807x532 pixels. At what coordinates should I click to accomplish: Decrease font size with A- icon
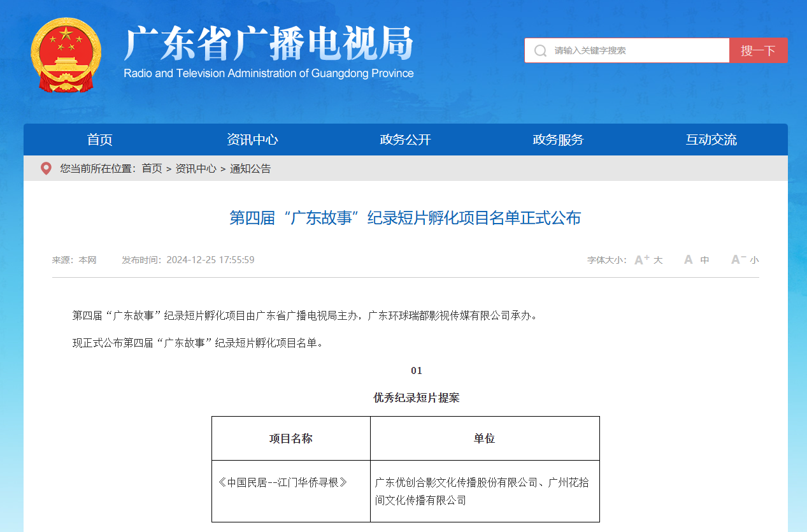pyautogui.click(x=738, y=259)
